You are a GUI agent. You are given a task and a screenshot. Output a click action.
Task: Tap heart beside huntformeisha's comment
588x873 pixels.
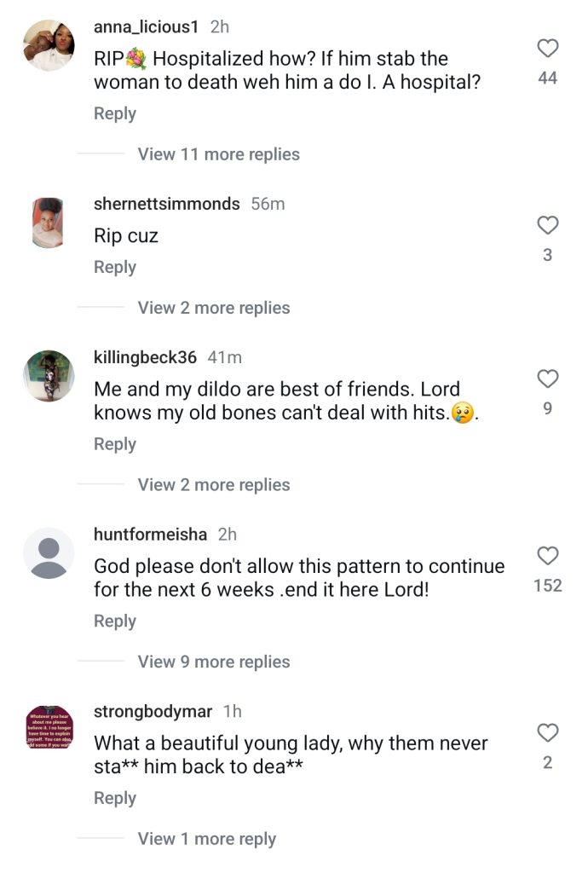click(x=547, y=556)
